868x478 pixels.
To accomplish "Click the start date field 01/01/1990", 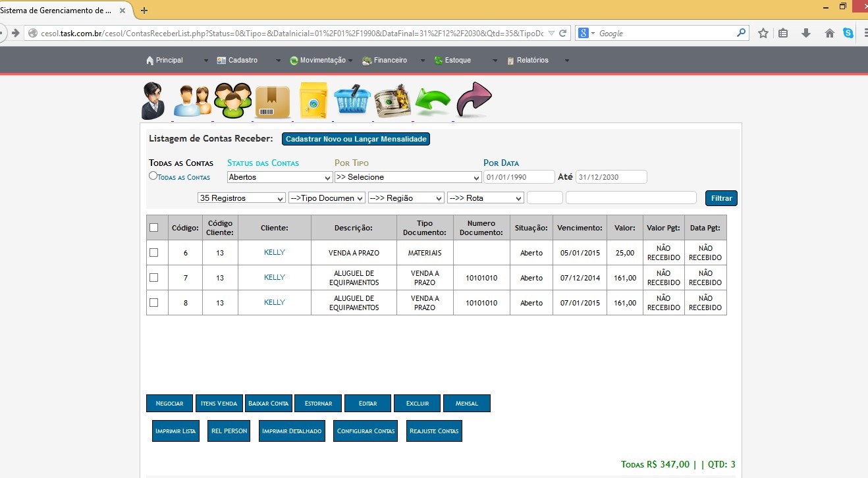I will click(519, 177).
